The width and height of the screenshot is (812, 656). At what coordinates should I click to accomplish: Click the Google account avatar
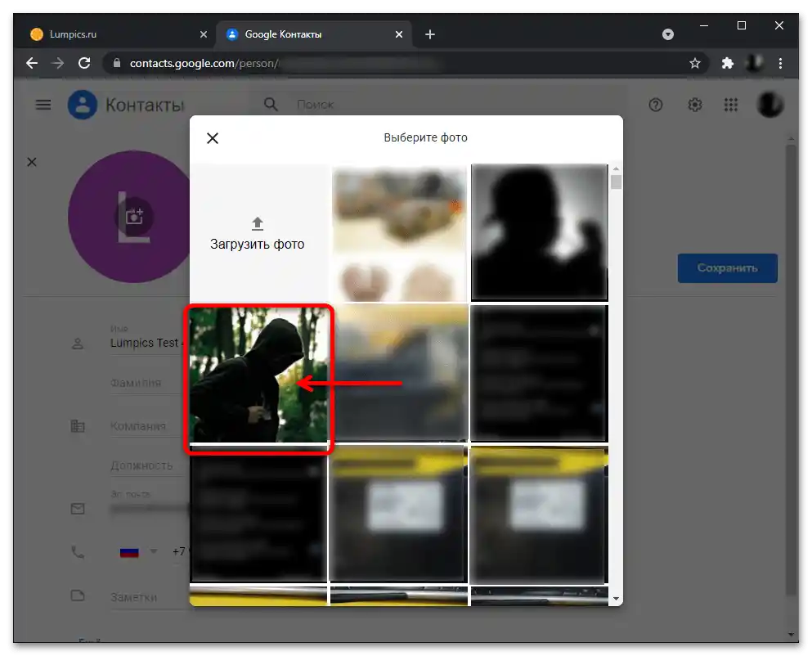pyautogui.click(x=770, y=105)
